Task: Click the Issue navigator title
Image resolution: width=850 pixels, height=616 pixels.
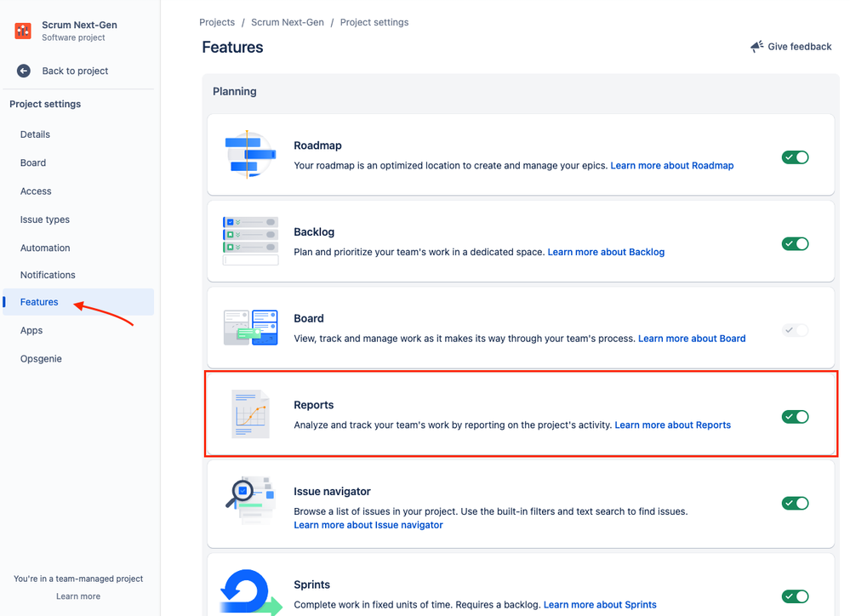Action: coord(333,491)
